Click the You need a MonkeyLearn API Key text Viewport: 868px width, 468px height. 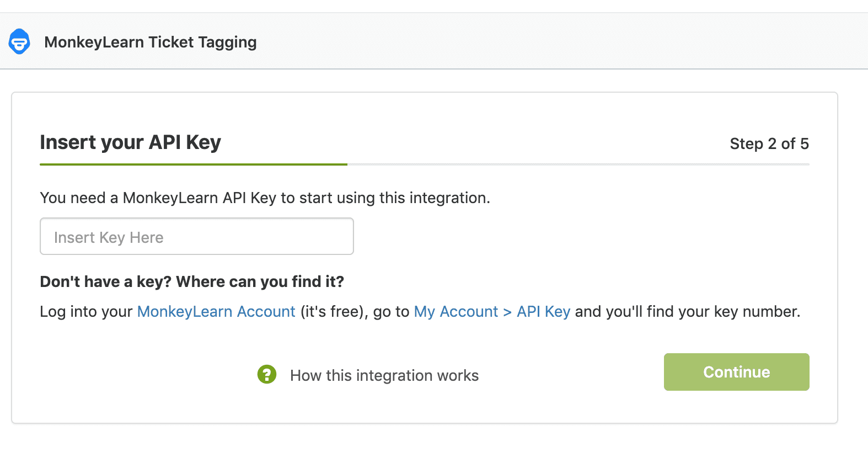[265, 198]
